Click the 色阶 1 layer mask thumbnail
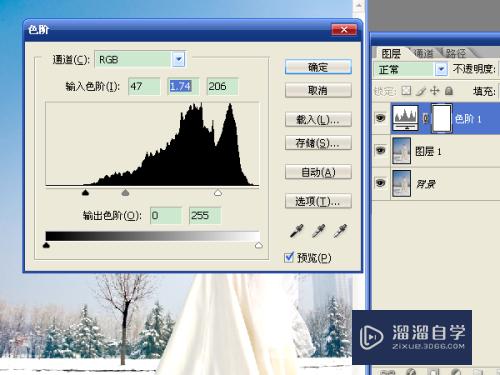The width and height of the screenshot is (500, 375). 442,118
